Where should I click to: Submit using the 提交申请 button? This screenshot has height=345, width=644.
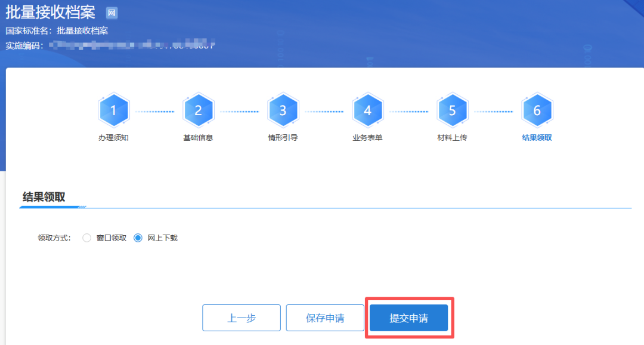(x=408, y=318)
